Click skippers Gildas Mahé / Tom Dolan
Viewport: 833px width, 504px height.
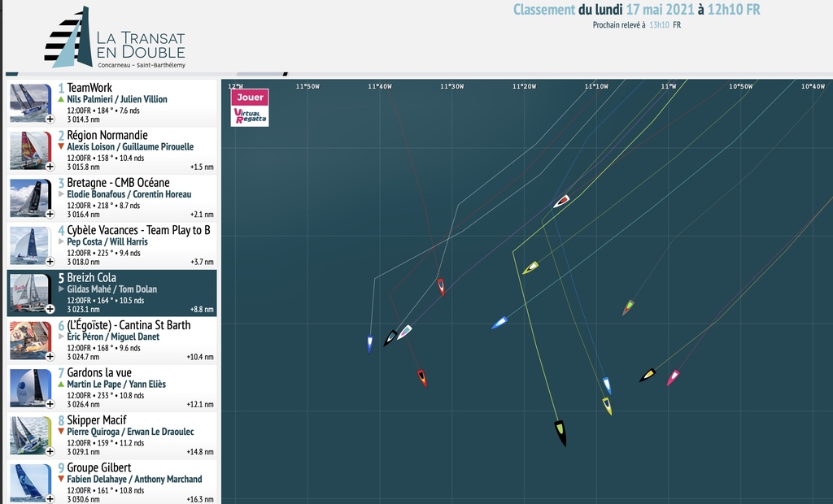[x=111, y=289]
